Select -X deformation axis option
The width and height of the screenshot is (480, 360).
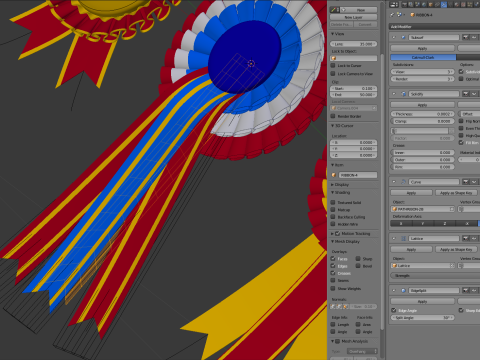[x=467, y=224]
